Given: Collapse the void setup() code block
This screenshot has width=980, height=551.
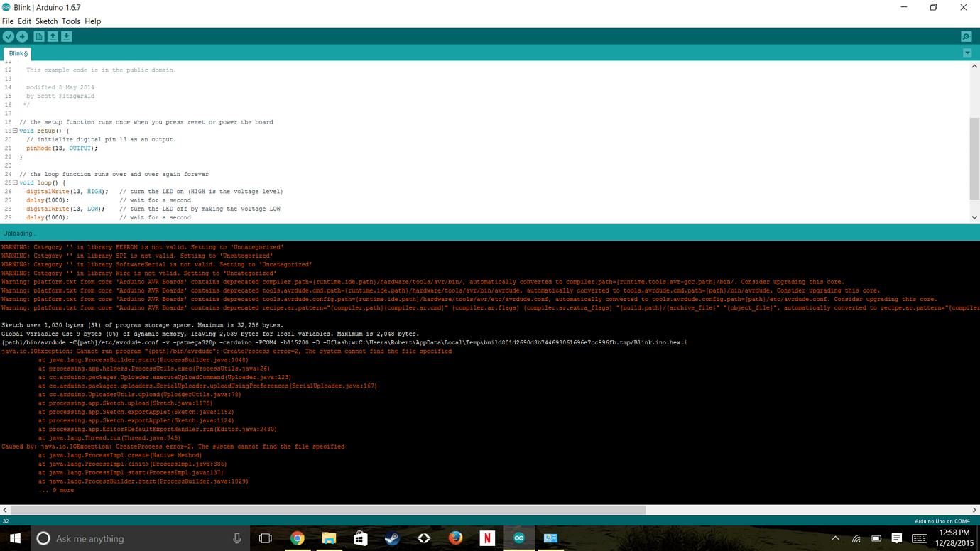Looking at the screenshot, I should tap(15, 131).
